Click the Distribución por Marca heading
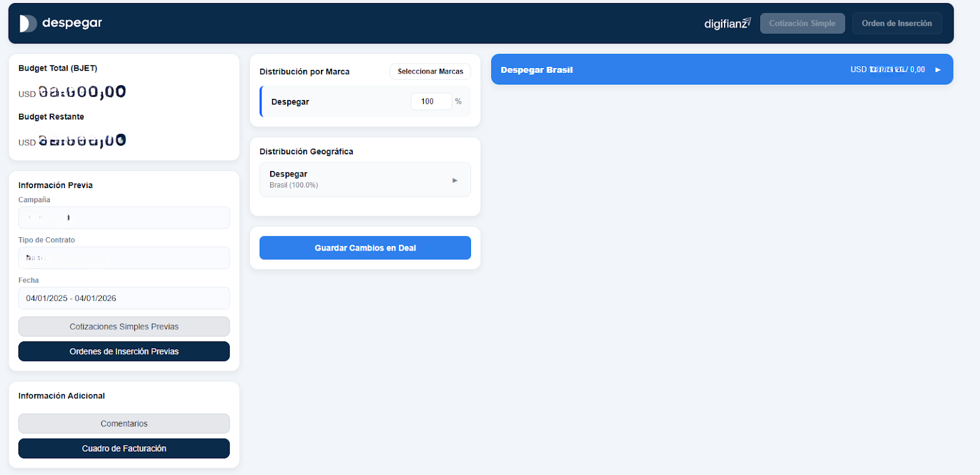This screenshot has width=980, height=475. pos(304,72)
